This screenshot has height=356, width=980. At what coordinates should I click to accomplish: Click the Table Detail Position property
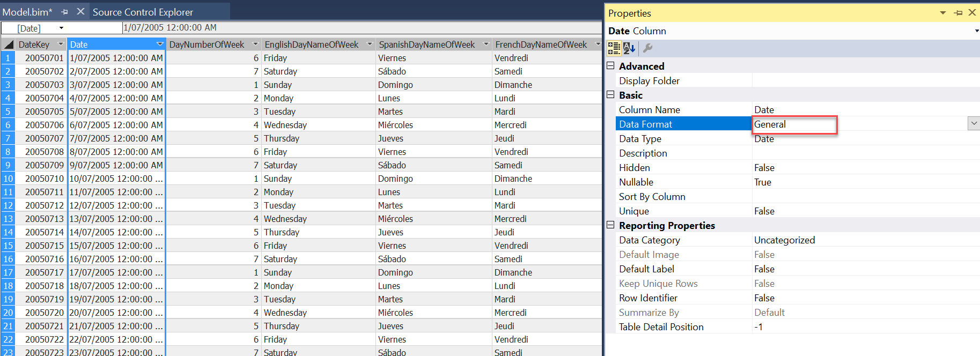pyautogui.click(x=661, y=327)
